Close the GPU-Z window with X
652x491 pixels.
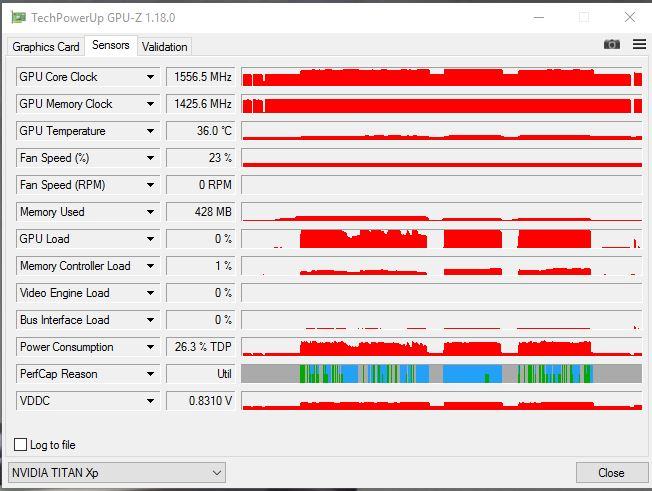pos(630,17)
